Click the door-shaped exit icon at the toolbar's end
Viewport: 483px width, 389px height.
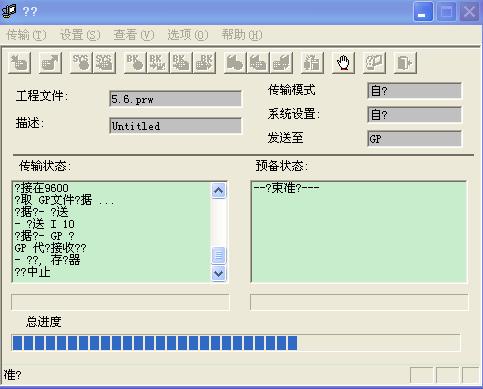click(405, 63)
